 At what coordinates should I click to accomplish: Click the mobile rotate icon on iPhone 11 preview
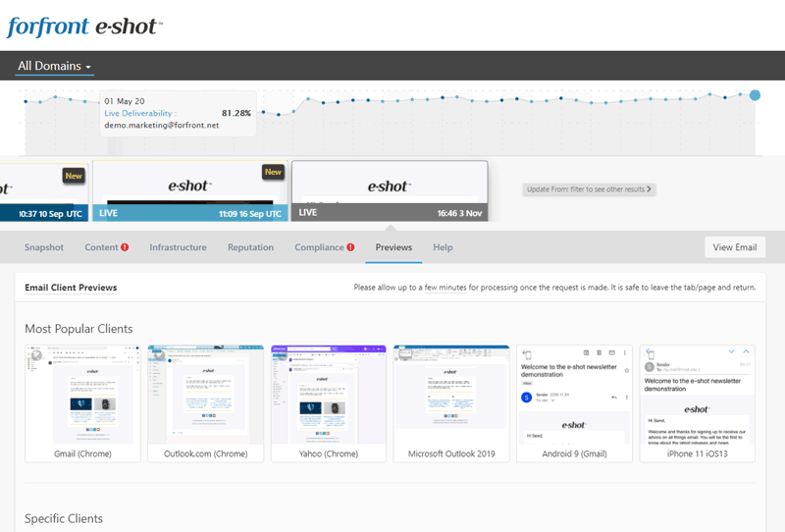650,353
